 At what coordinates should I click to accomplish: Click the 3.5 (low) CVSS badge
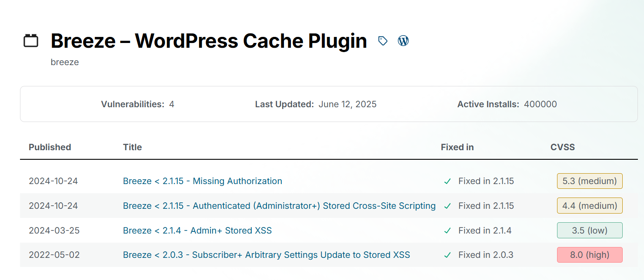pos(590,231)
